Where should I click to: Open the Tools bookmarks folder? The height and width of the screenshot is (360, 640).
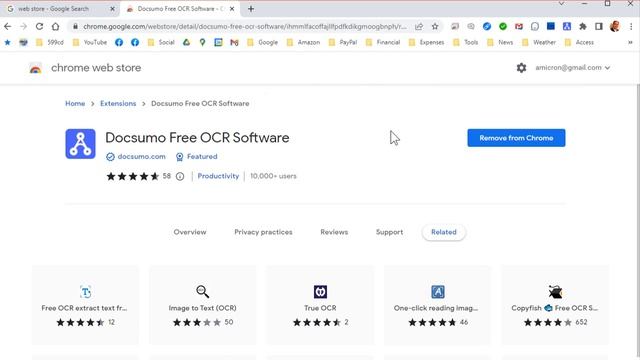click(466, 42)
